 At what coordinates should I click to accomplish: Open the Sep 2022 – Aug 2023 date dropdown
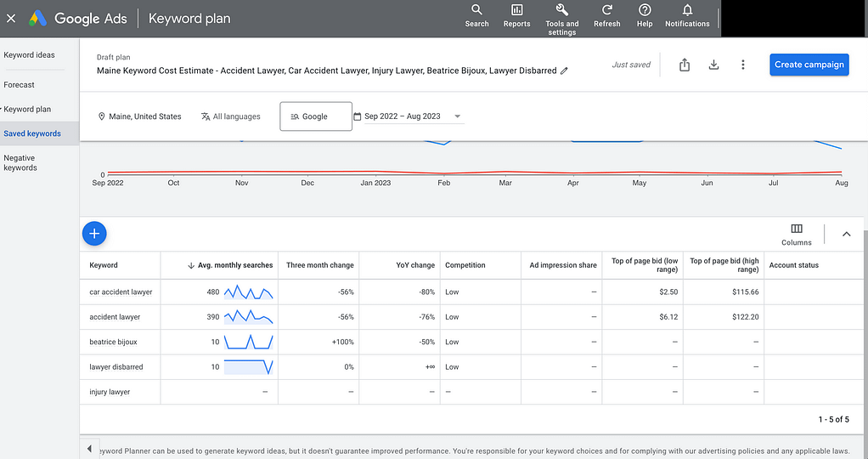[x=413, y=116]
